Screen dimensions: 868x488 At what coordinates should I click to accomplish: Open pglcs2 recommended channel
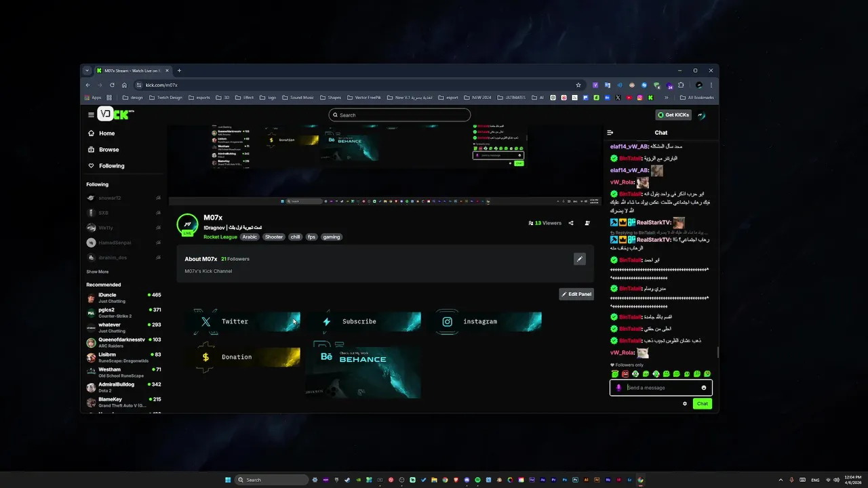(x=124, y=312)
